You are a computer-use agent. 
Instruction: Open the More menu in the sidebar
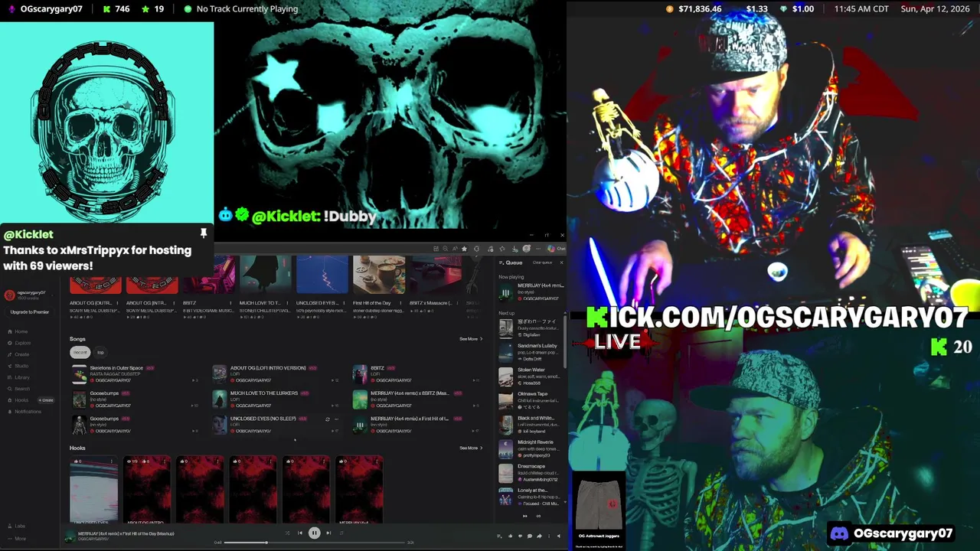19,538
